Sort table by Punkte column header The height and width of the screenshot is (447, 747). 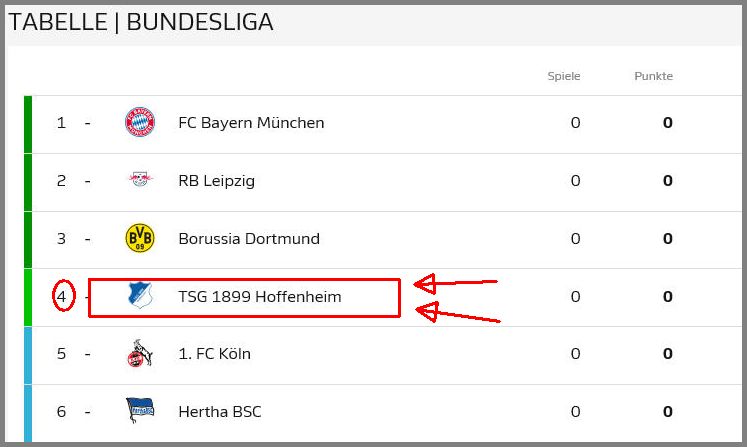coord(653,76)
